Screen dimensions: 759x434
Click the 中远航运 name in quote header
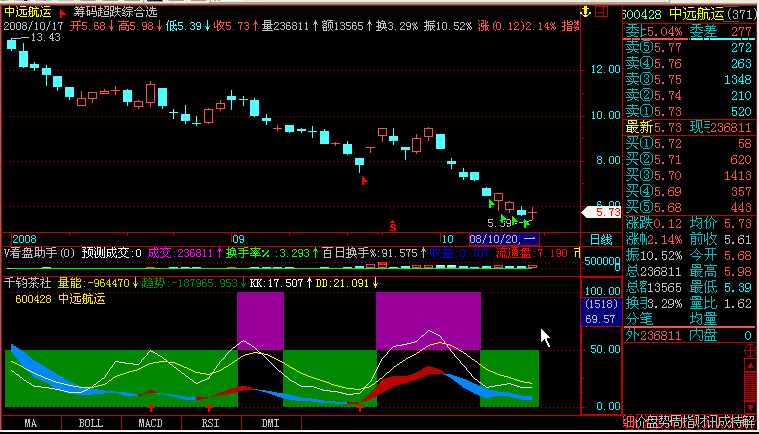[x=696, y=15]
